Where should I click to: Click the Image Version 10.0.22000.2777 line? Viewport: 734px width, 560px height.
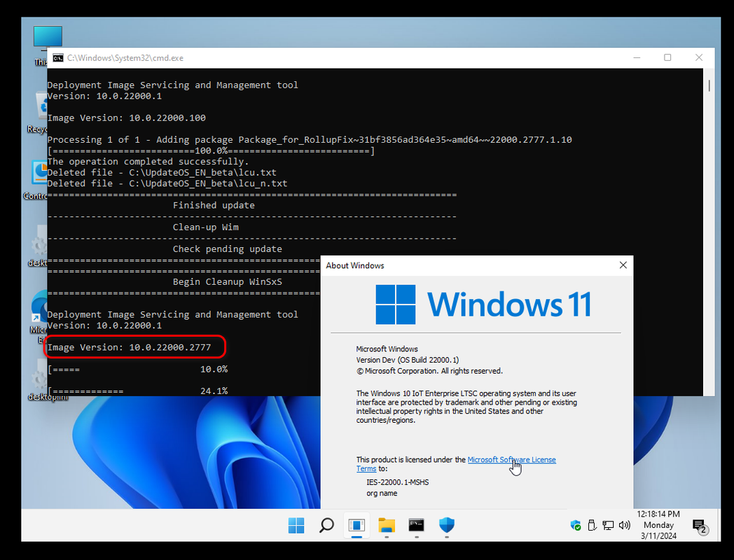129,348
